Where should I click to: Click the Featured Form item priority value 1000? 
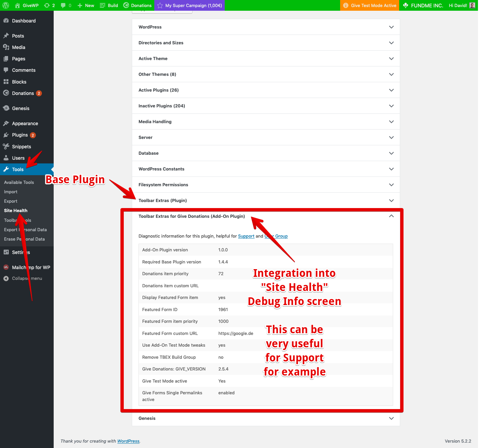click(x=223, y=321)
